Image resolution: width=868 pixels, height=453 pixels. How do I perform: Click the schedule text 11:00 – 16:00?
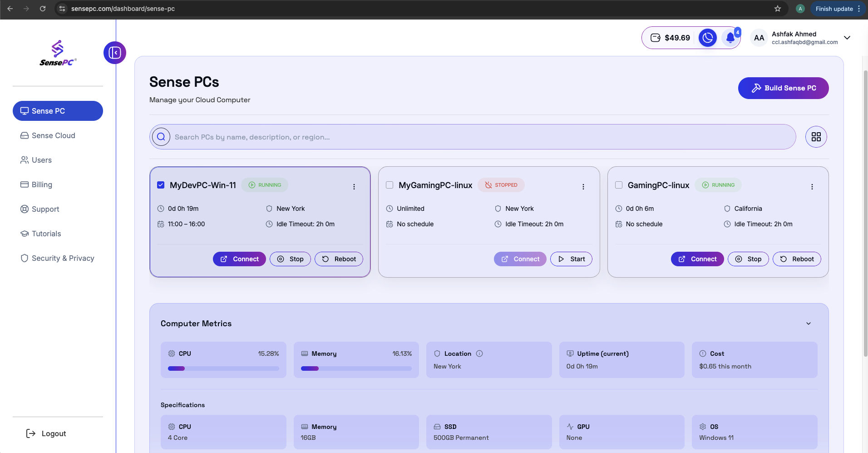pos(186,224)
